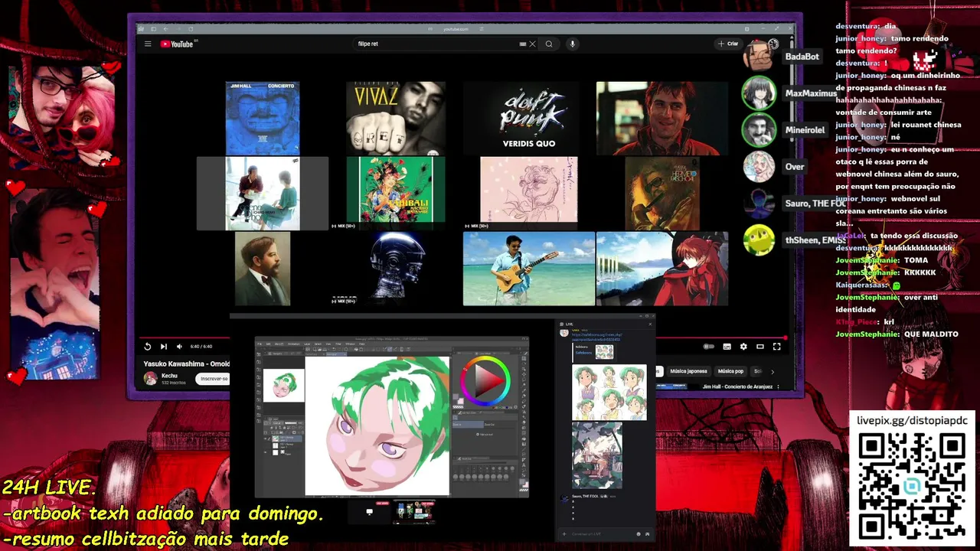Open the Safebooru link in Discord chat
Screen dimensions: 980x551
[583, 353]
